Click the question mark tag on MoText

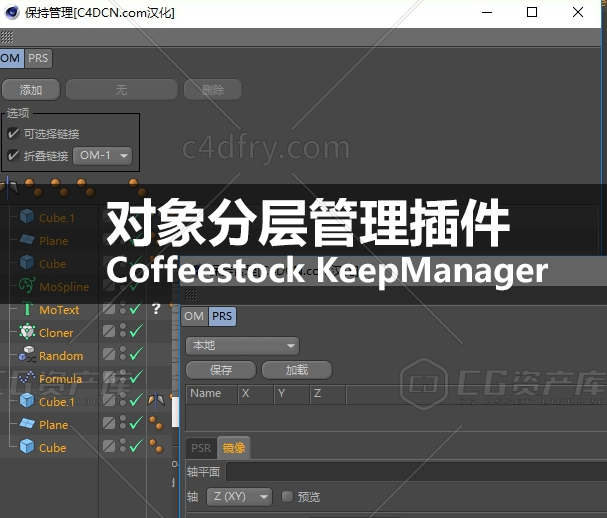tap(156, 309)
